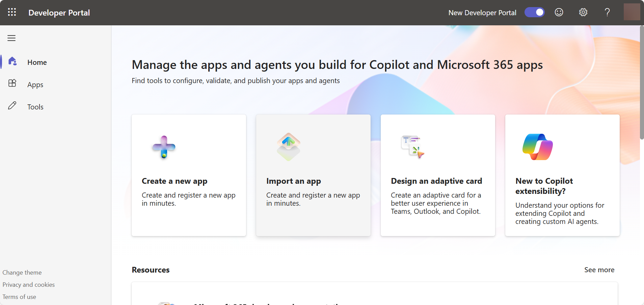This screenshot has width=644, height=305.
Task: Collapse the sidebar with hamburger button
Action: (11, 38)
